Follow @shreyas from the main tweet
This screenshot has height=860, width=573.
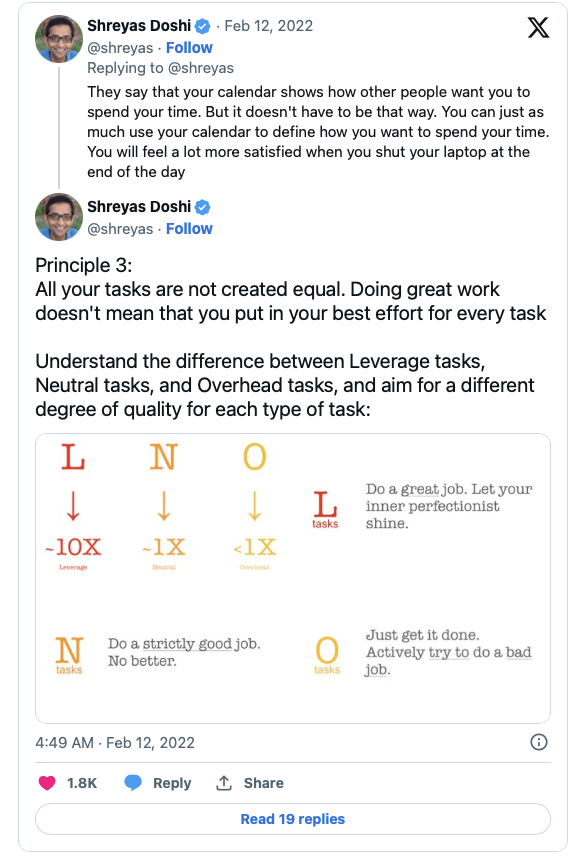(x=189, y=229)
